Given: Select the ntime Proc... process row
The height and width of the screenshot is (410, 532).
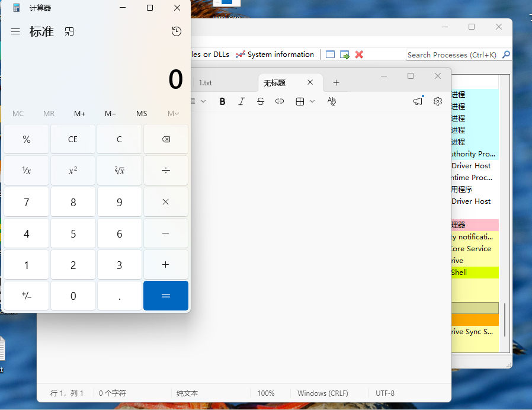Looking at the screenshot, I should (475, 178).
